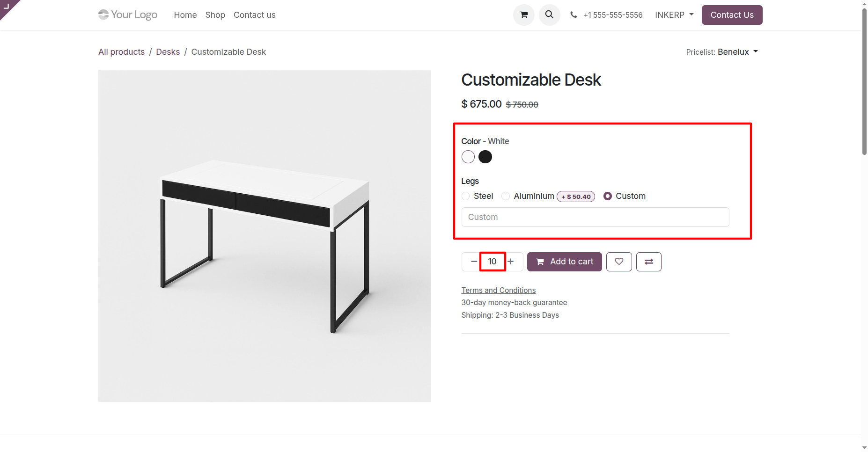868x452 pixels.
Task: Add product to wishlist with heart icon
Action: (x=619, y=262)
